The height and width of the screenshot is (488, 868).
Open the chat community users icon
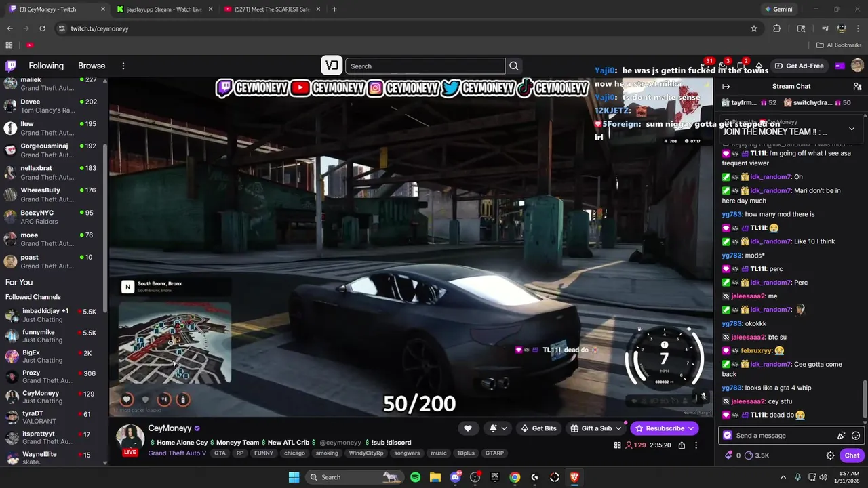(857, 87)
